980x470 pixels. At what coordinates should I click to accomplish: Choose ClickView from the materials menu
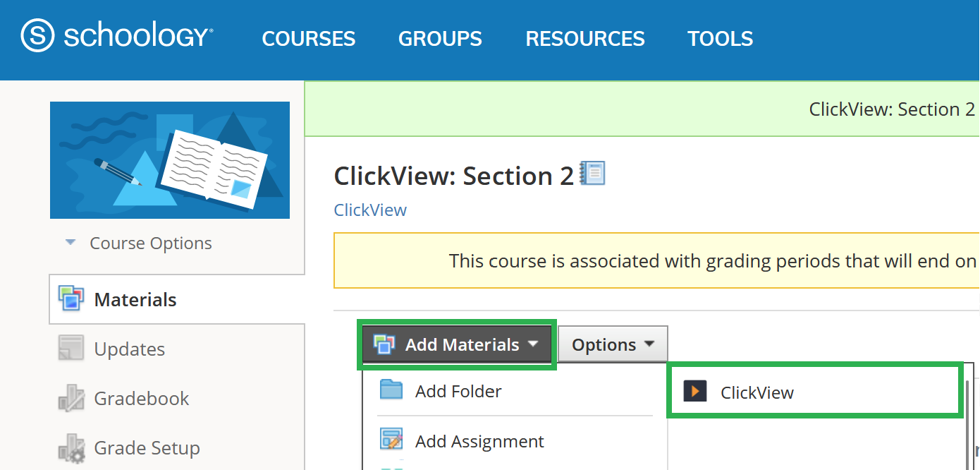click(757, 392)
